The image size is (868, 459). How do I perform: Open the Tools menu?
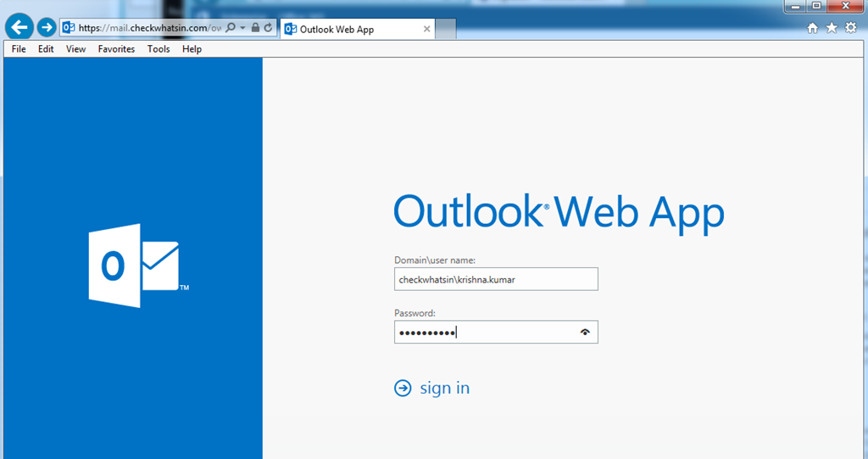coord(159,48)
